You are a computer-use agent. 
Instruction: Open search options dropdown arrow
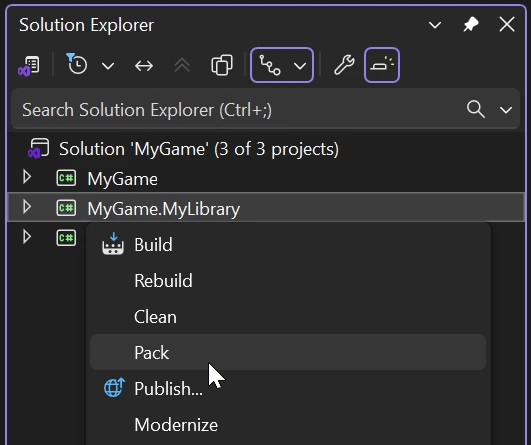506,110
